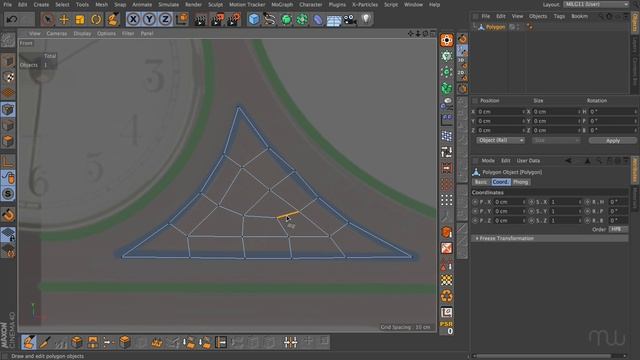Screen dimensions: 640x360
Task: Open the deformer objects icon
Action: 318,19
